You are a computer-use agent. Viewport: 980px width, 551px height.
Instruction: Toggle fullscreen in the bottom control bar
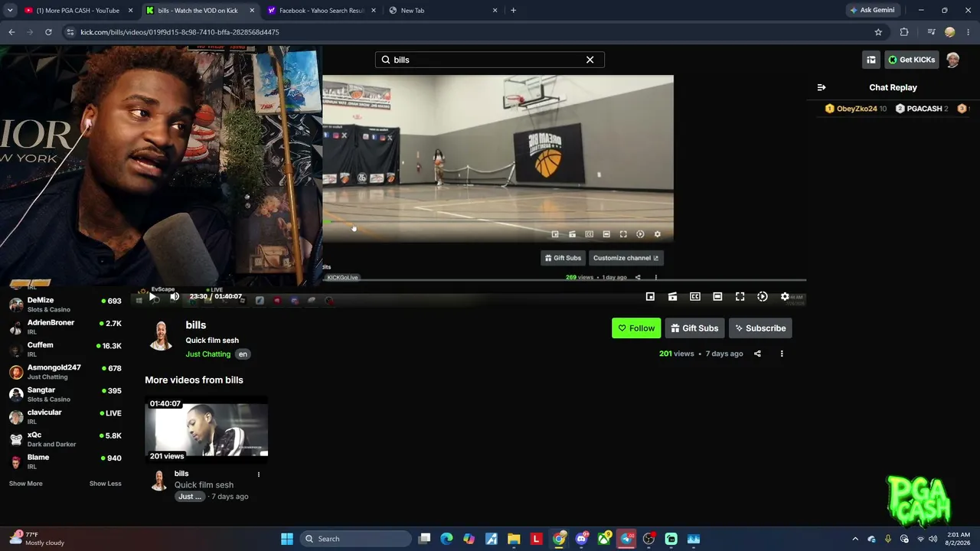pos(740,297)
